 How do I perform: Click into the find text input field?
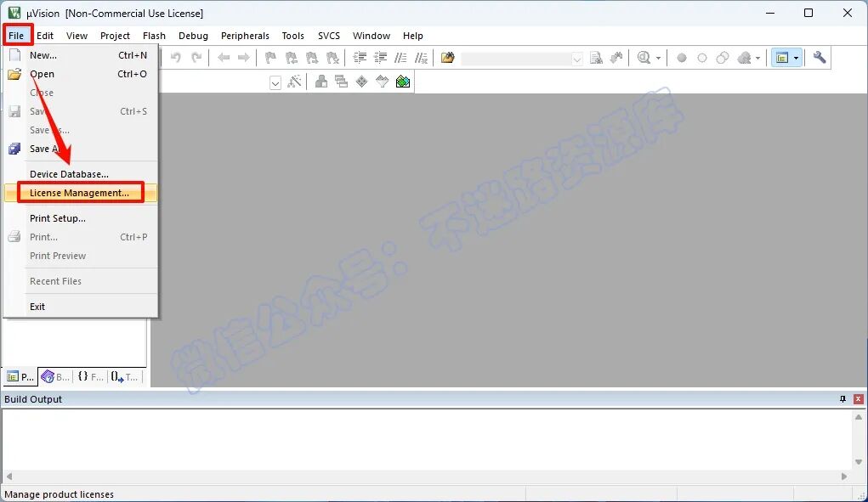click(x=516, y=59)
